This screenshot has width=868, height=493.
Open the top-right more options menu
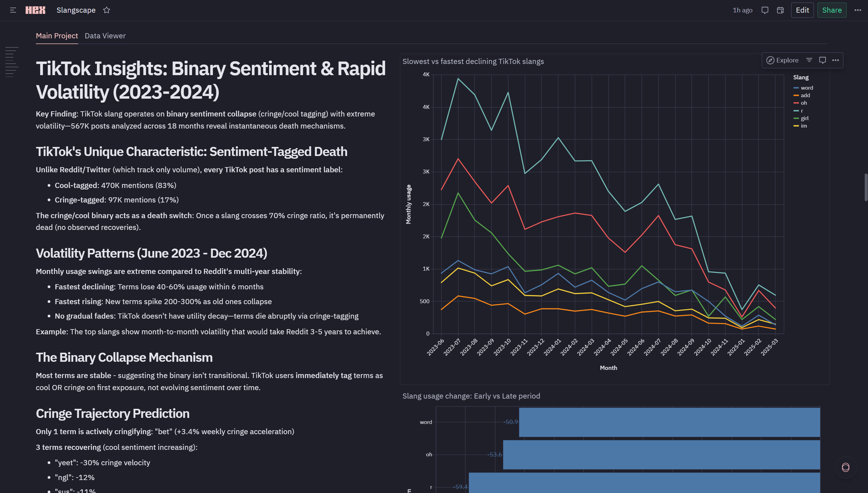click(857, 10)
